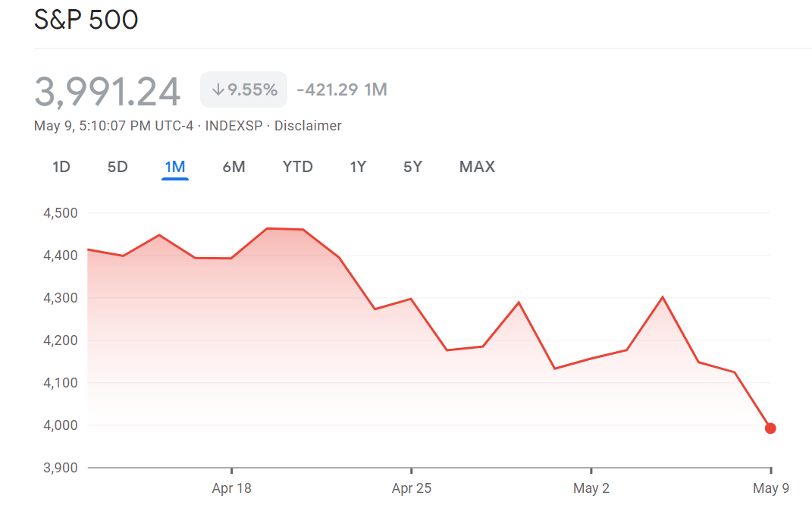Click the 3,900 y-axis label
The height and width of the screenshot is (505, 812).
(61, 468)
